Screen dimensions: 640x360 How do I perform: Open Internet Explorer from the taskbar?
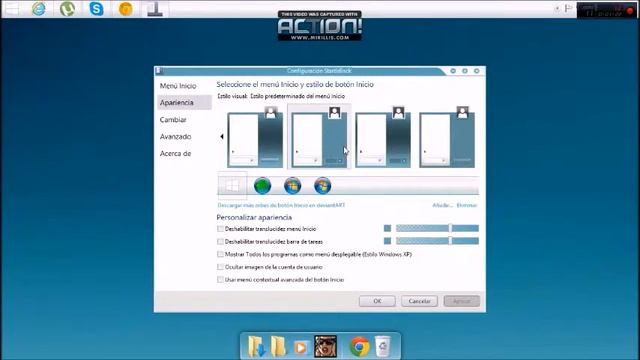tap(39, 9)
